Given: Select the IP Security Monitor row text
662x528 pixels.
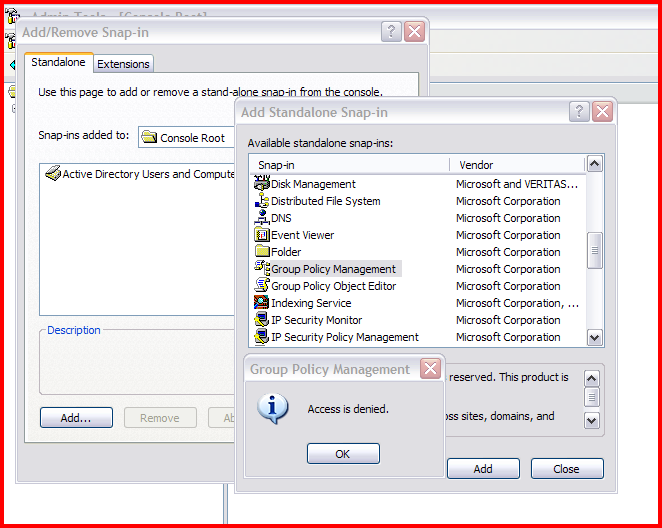Looking at the screenshot, I should coord(316,320).
